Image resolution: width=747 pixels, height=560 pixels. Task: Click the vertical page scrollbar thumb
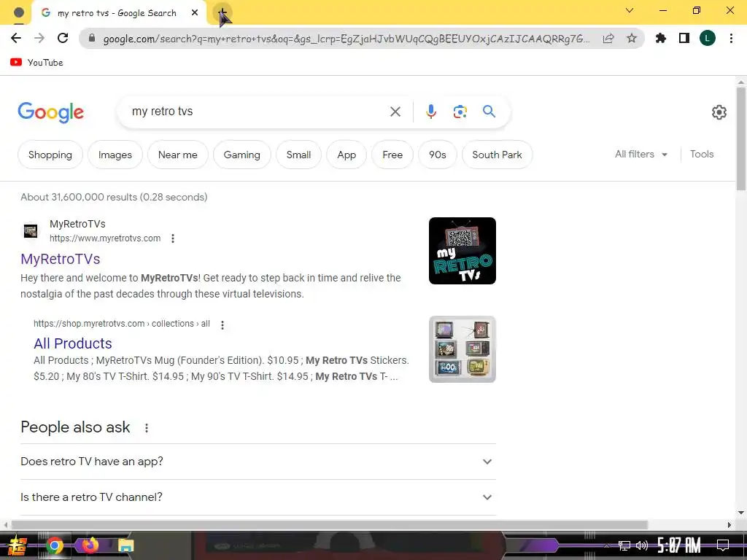pyautogui.click(x=741, y=138)
